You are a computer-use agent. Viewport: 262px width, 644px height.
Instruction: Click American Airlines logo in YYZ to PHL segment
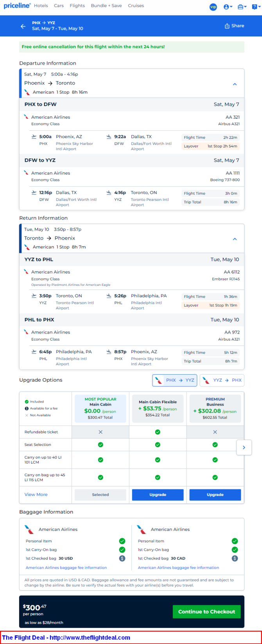(26, 272)
